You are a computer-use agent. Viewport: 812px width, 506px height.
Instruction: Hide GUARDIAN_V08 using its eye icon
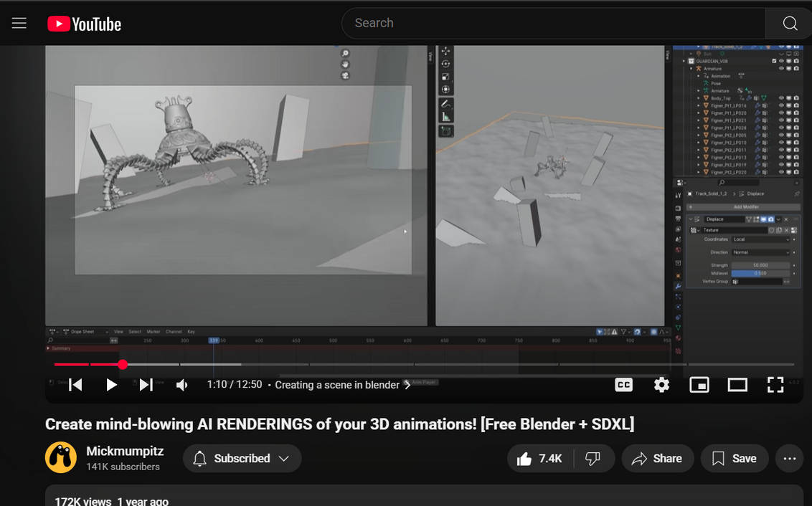781,61
